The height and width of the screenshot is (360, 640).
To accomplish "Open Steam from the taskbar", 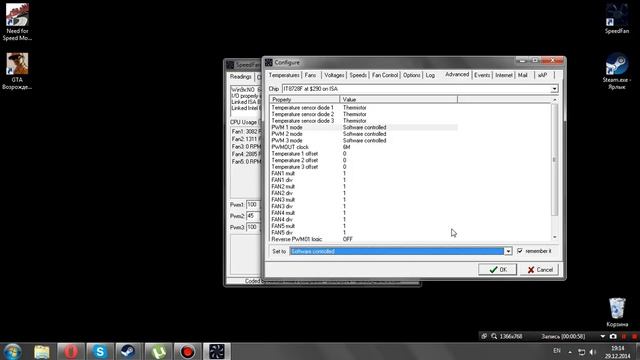I will point(129,351).
